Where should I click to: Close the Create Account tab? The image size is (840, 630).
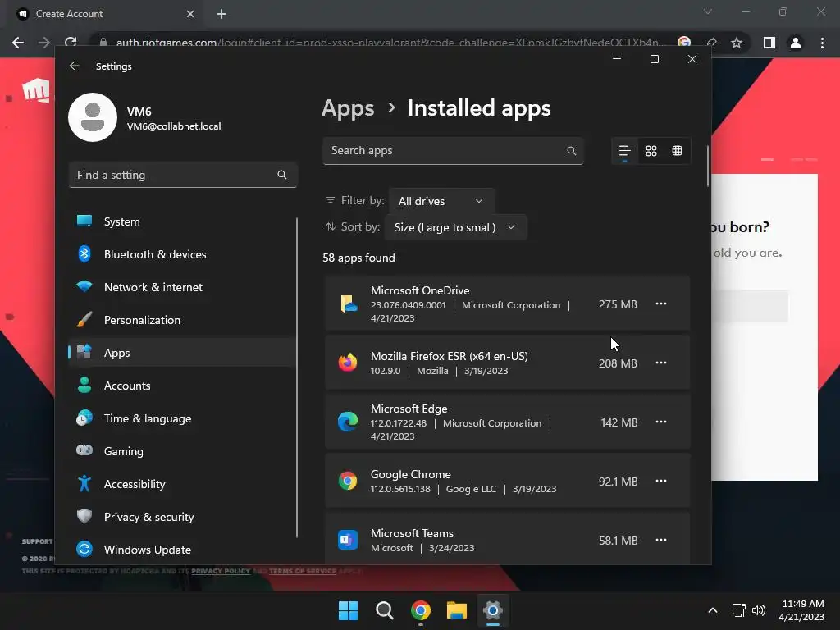pos(190,14)
